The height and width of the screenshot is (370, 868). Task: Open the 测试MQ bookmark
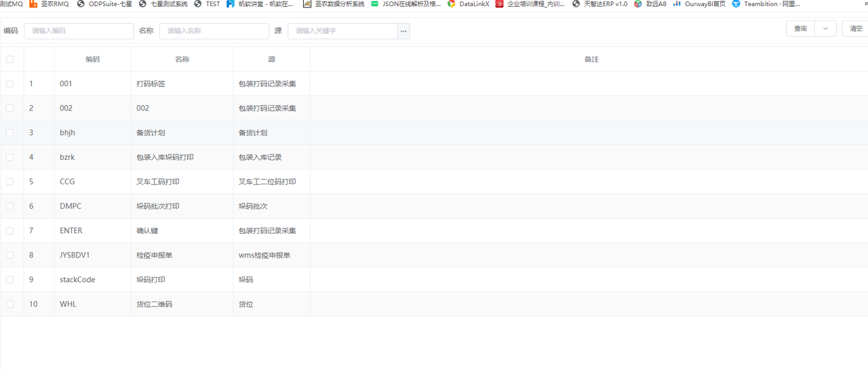(x=12, y=4)
